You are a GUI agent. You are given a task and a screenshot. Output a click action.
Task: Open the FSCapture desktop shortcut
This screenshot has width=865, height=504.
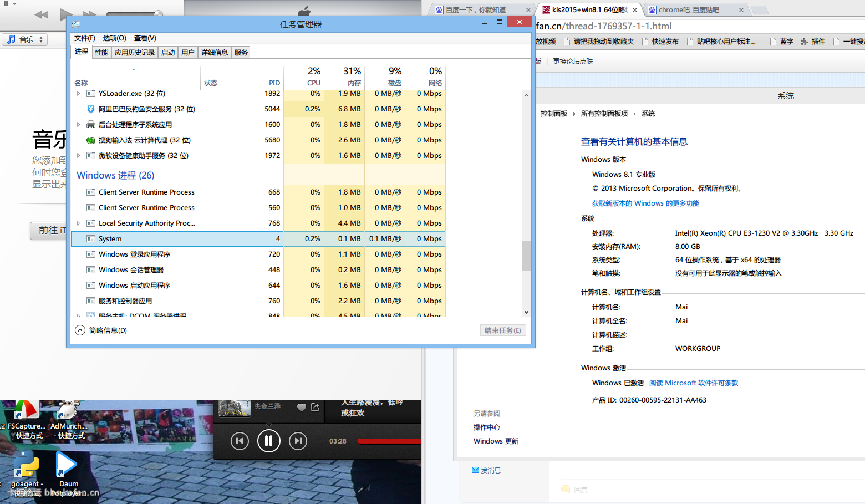26,420
